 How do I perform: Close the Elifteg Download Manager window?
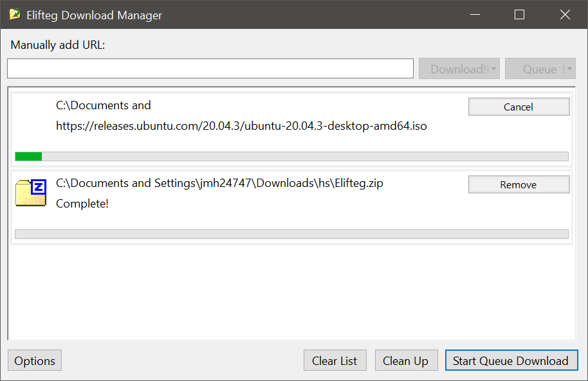click(565, 14)
